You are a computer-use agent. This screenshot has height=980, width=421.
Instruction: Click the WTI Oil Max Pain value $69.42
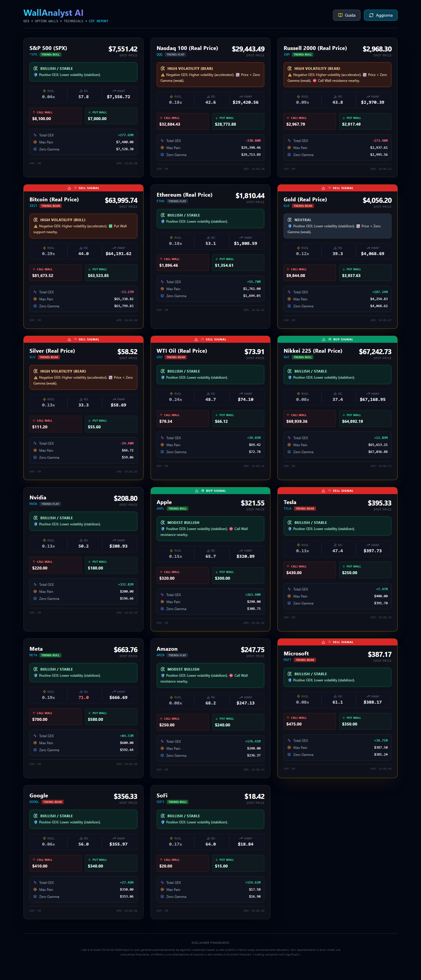(255, 445)
